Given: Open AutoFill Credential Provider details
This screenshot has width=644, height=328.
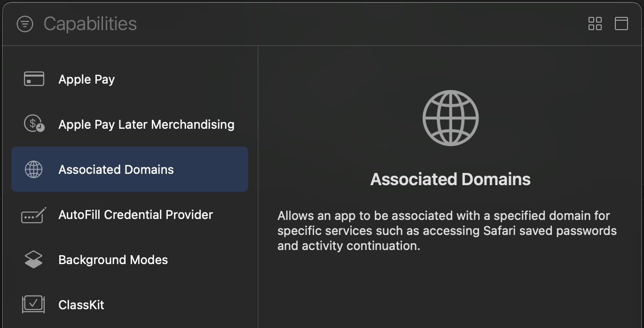Looking at the screenshot, I should (134, 214).
